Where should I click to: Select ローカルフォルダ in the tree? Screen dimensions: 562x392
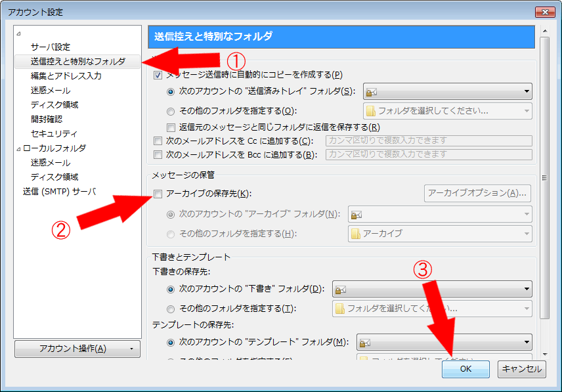coord(54,148)
